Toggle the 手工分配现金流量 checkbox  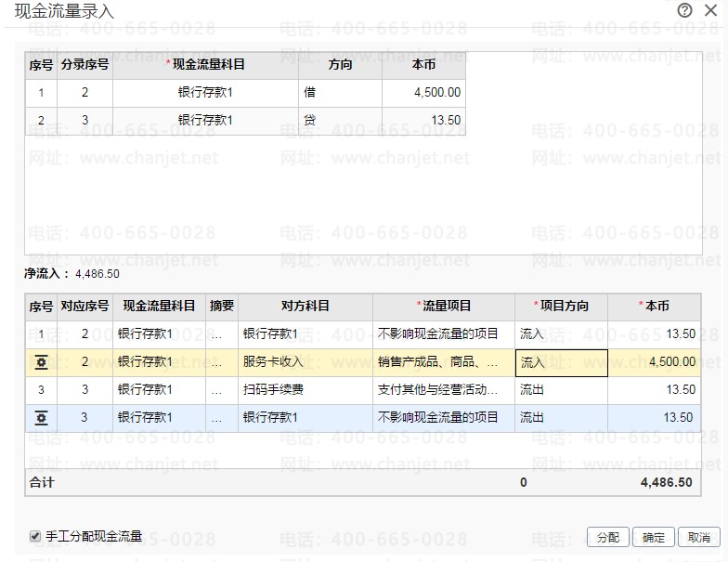(x=35, y=536)
